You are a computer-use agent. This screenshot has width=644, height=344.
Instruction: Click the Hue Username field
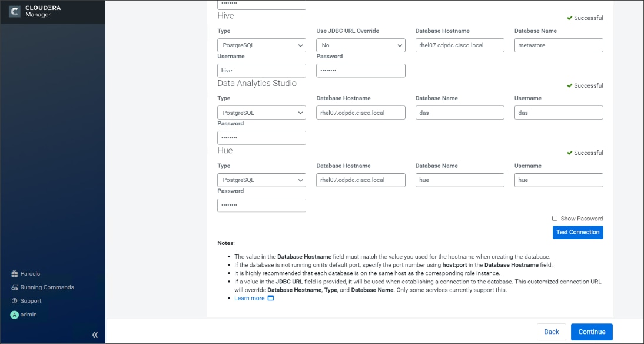click(559, 180)
